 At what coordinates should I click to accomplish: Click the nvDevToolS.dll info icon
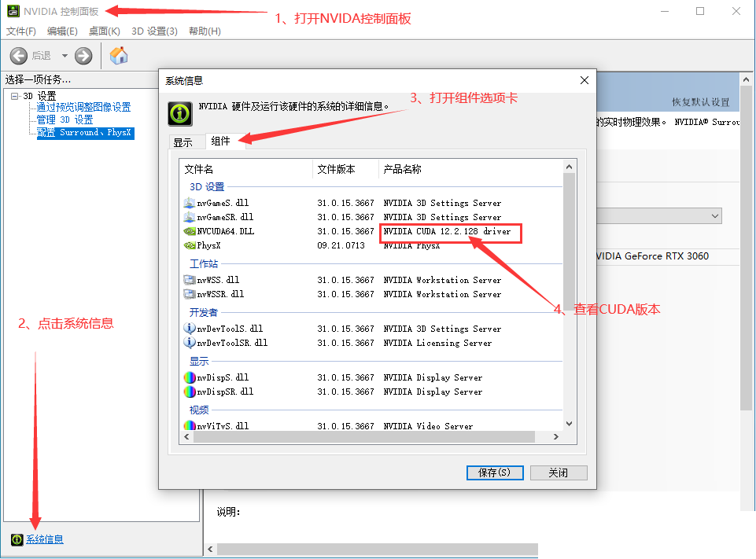pos(190,329)
